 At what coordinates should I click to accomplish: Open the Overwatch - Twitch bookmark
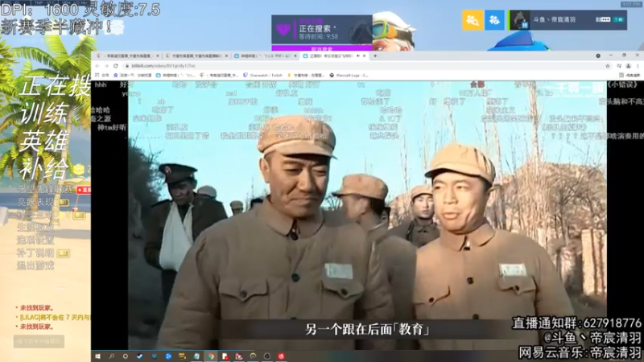tap(263, 75)
